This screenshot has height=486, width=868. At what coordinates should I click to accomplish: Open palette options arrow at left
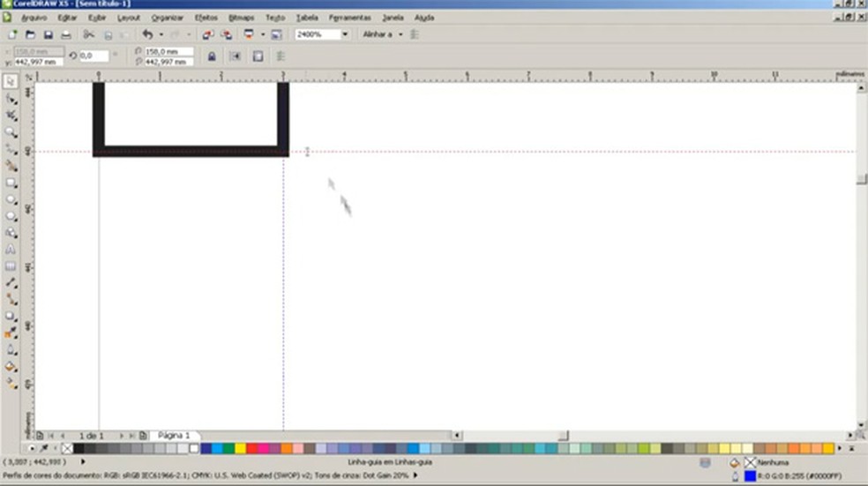point(31,448)
